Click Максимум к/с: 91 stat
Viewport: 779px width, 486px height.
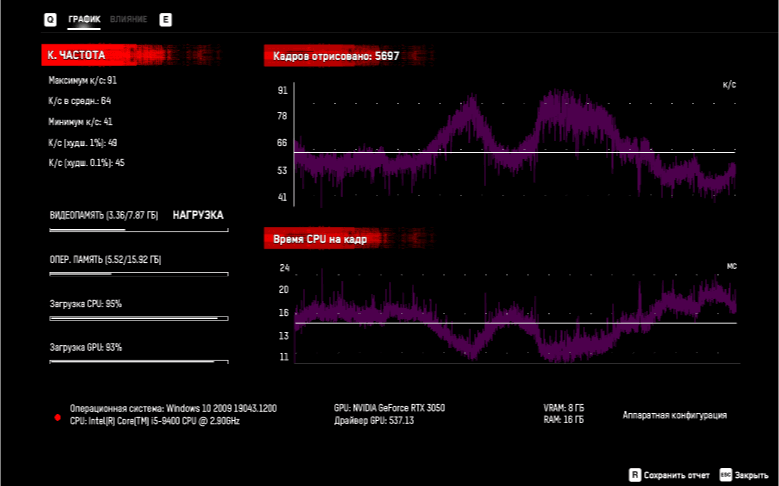tap(82, 80)
